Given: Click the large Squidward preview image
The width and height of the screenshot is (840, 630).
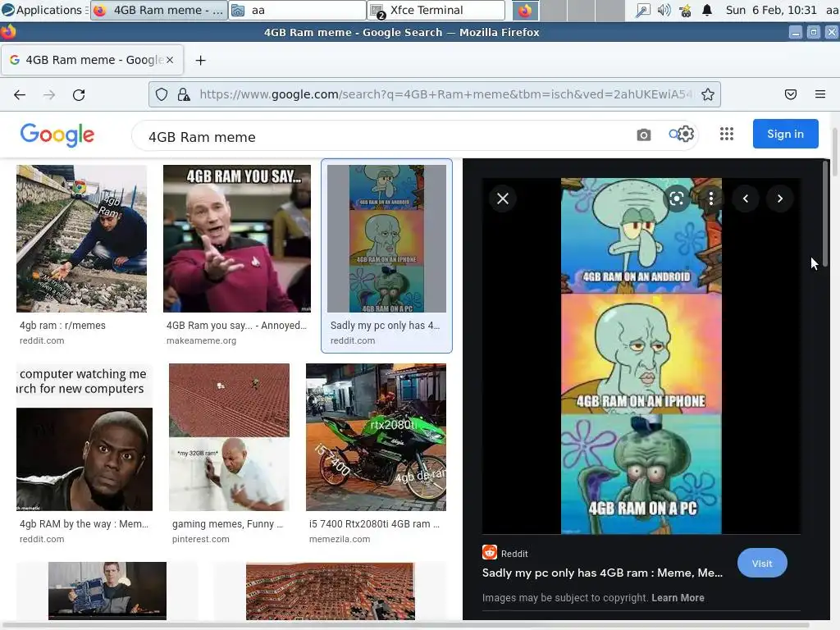Looking at the screenshot, I should coord(641,356).
